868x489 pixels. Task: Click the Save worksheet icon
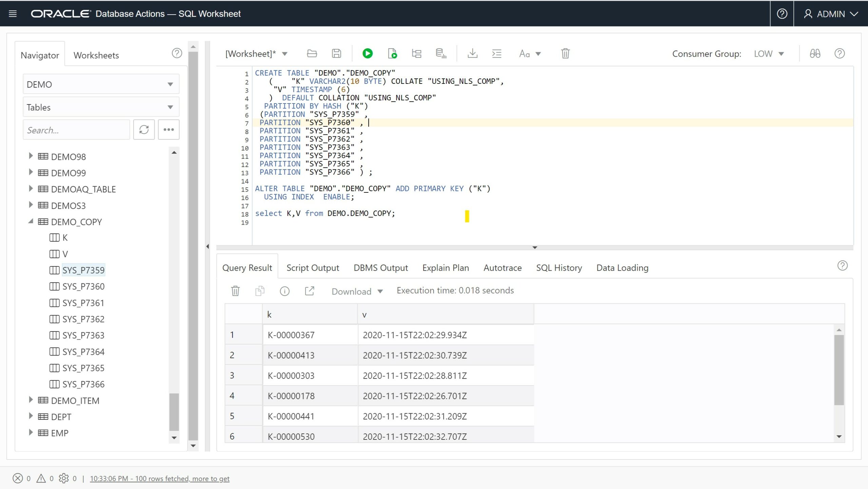336,54
